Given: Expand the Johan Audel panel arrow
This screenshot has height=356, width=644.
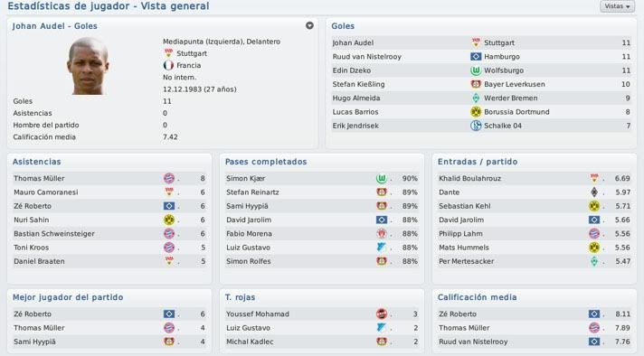Looking at the screenshot, I should (309, 25).
